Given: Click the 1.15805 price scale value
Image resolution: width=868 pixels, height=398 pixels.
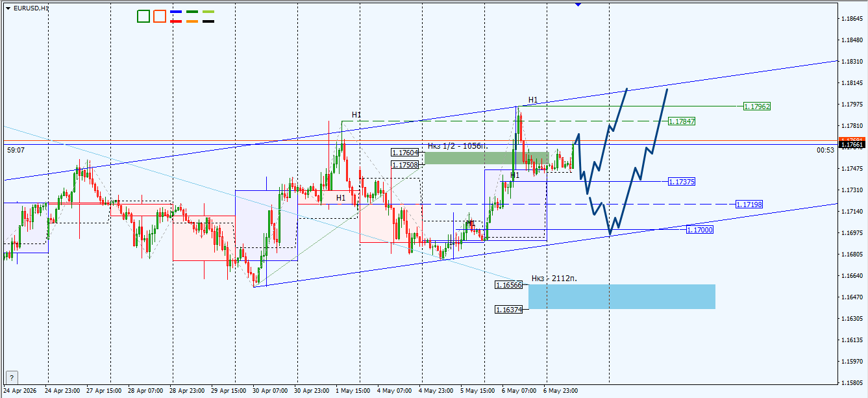Looking at the screenshot, I should click(851, 382).
